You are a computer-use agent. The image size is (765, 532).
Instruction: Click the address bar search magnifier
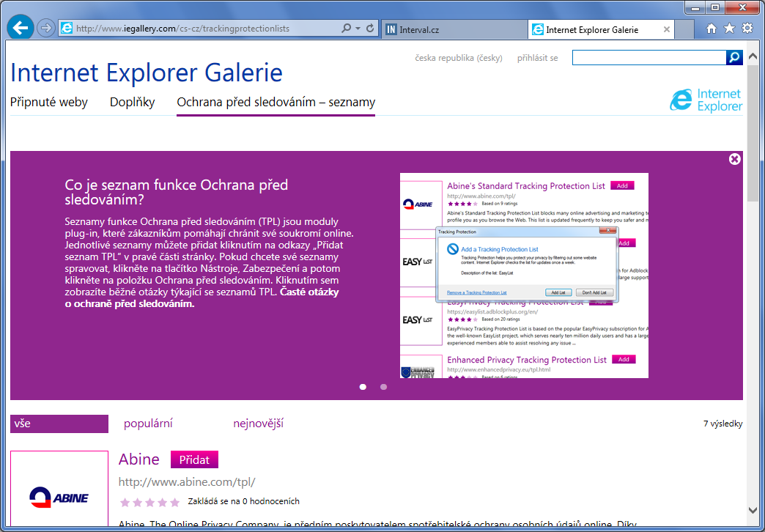point(346,29)
